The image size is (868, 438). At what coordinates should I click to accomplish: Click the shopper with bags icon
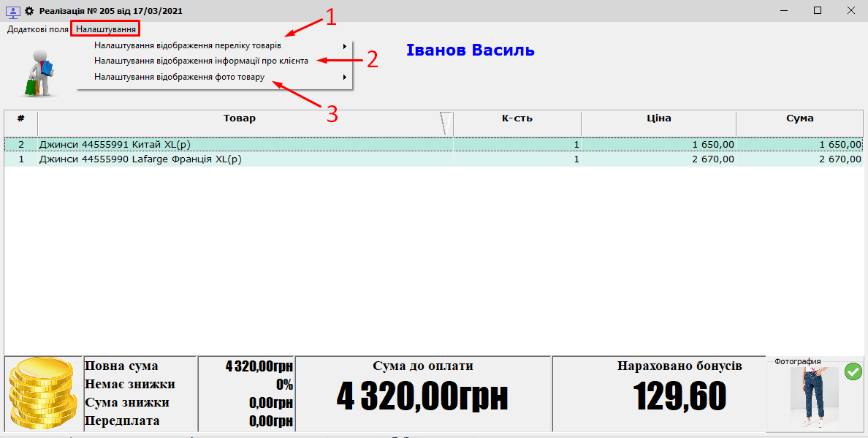coord(37,72)
